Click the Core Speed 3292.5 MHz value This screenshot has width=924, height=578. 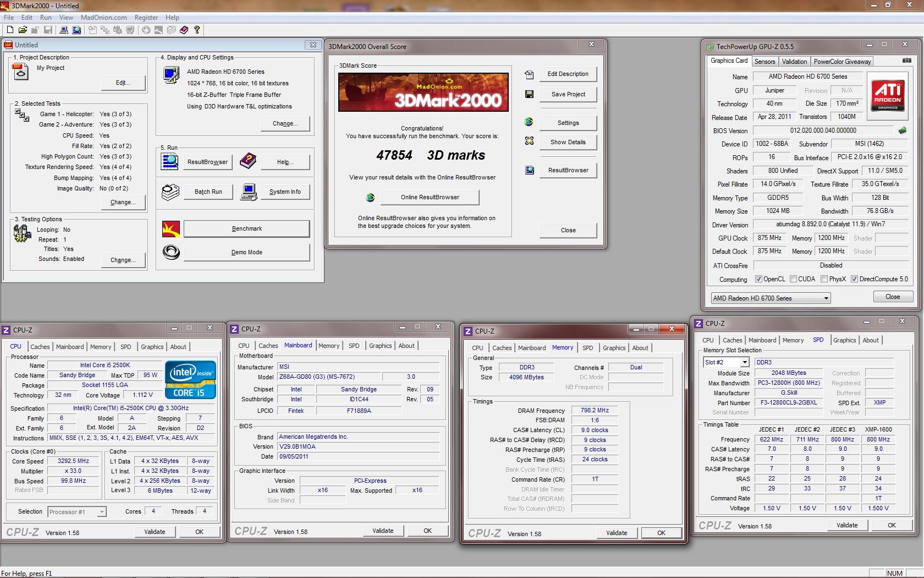[x=74, y=461]
